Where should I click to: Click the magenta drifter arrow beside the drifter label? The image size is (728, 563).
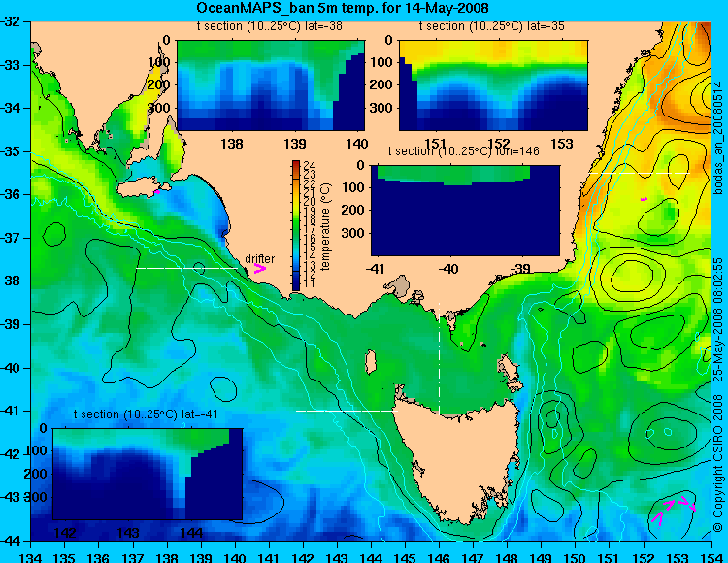pyautogui.click(x=260, y=269)
